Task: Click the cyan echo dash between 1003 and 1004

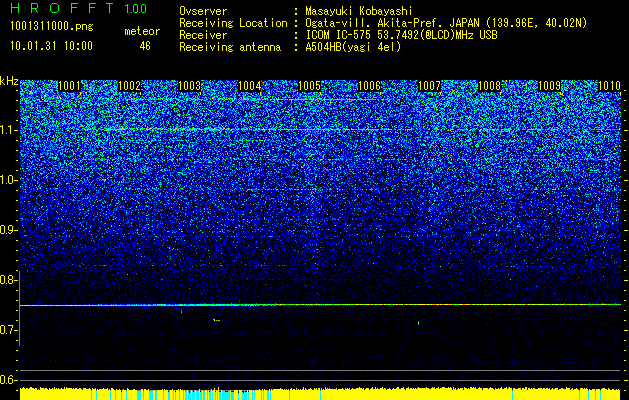Action: pos(217,320)
